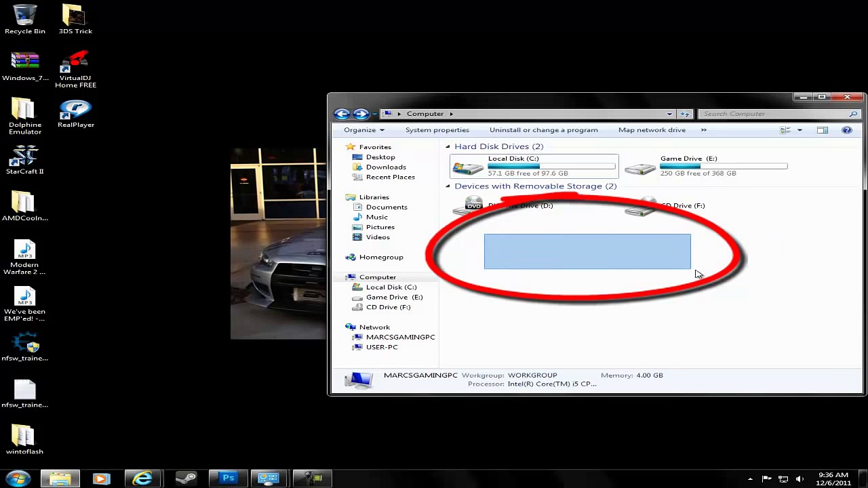
Task: Open the Recycle Bin desktop icon
Action: coord(25,19)
